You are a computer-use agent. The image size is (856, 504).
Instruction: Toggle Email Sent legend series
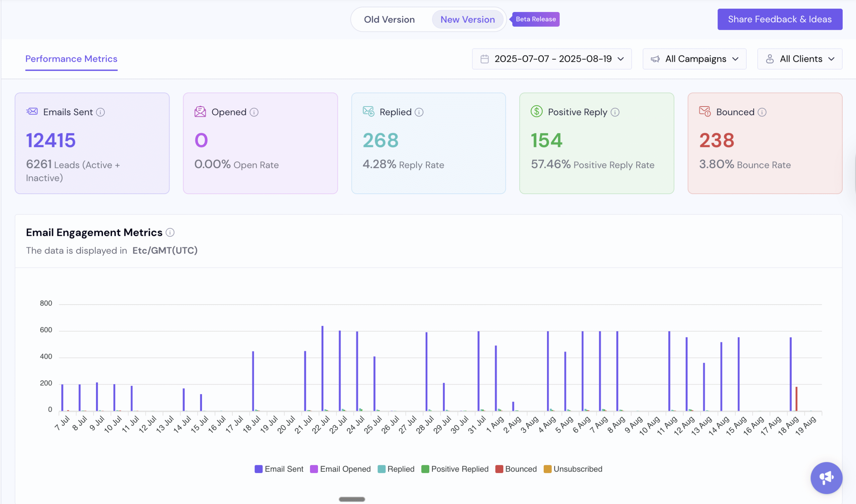tap(279, 469)
